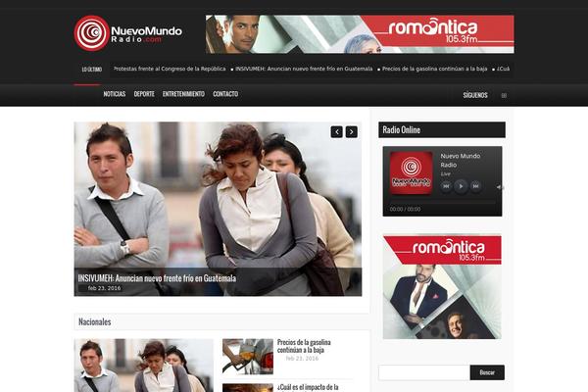This screenshot has width=588, height=392.
Task: Click the Radio Online widget header
Action: click(442, 129)
